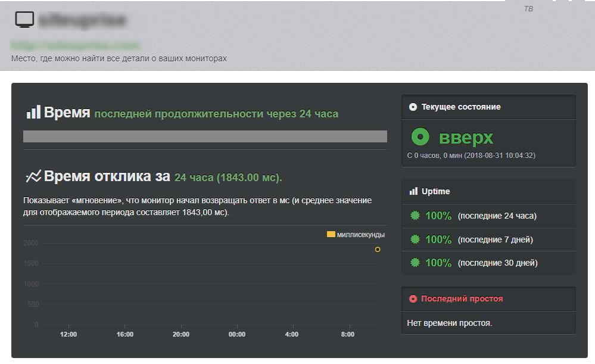The height and width of the screenshot is (364, 595).
Task: Click the 20:00 label on chart axis
Action: click(181, 334)
